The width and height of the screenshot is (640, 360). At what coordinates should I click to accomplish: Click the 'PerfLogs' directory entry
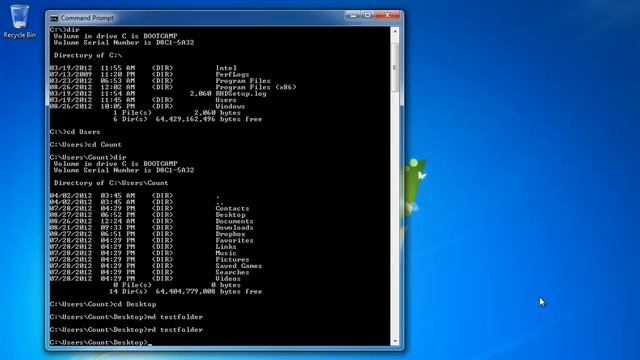point(232,75)
